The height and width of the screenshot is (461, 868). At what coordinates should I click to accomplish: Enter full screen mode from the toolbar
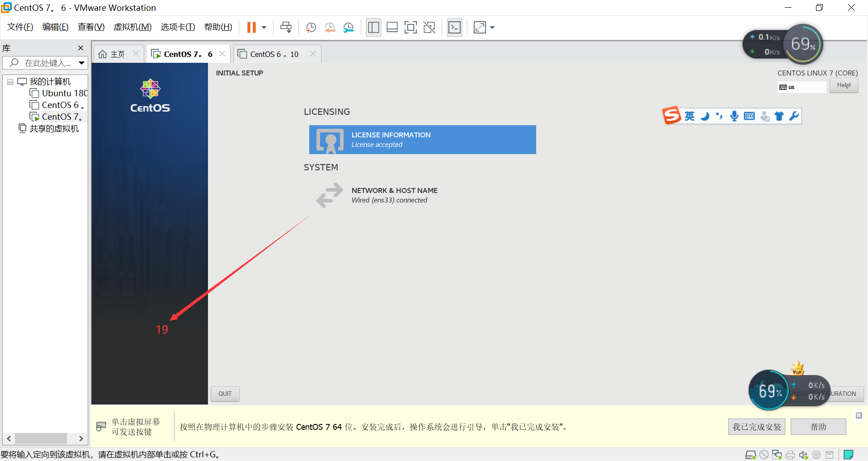click(x=410, y=28)
